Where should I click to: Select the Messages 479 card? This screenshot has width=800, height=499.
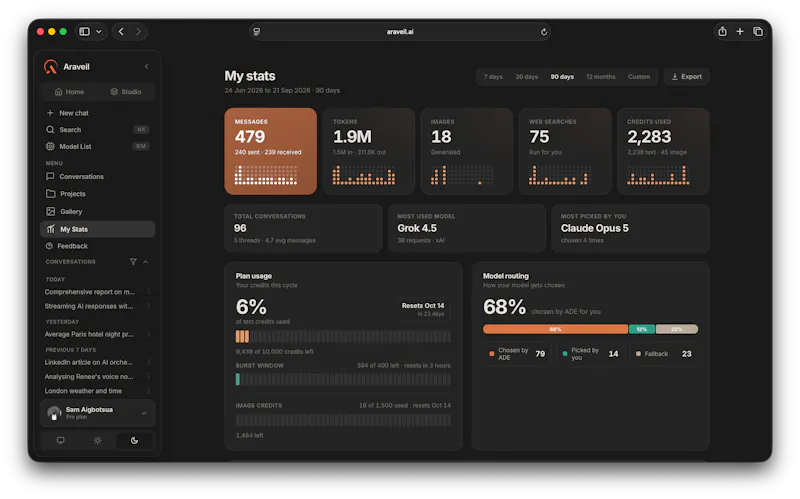(270, 151)
